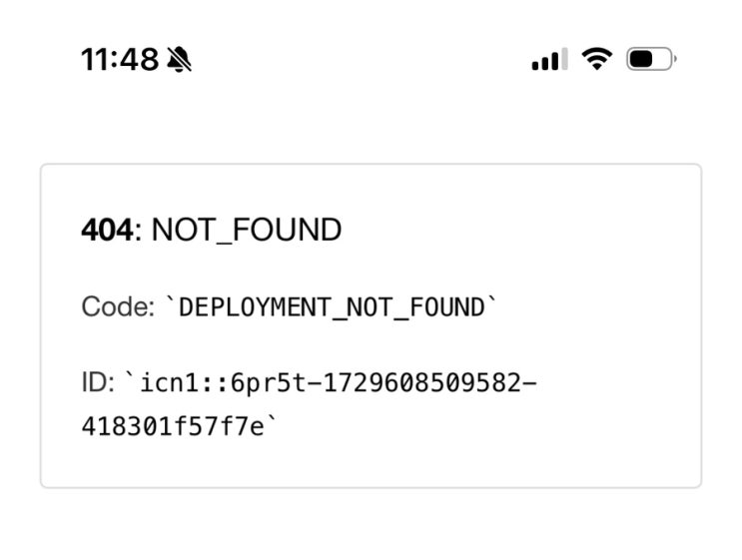Tap the battery level icon
Viewport: 742px width, 560px height.
pyautogui.click(x=650, y=60)
